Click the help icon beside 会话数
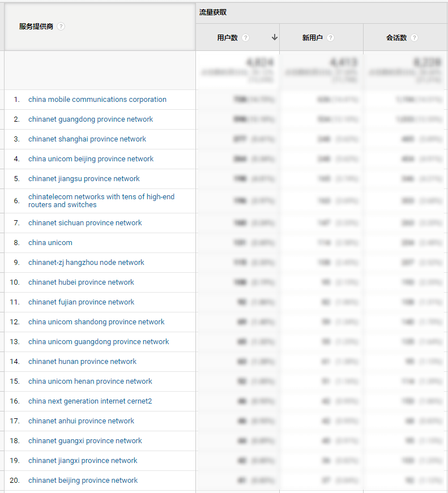This screenshot has width=448, height=493. click(415, 38)
